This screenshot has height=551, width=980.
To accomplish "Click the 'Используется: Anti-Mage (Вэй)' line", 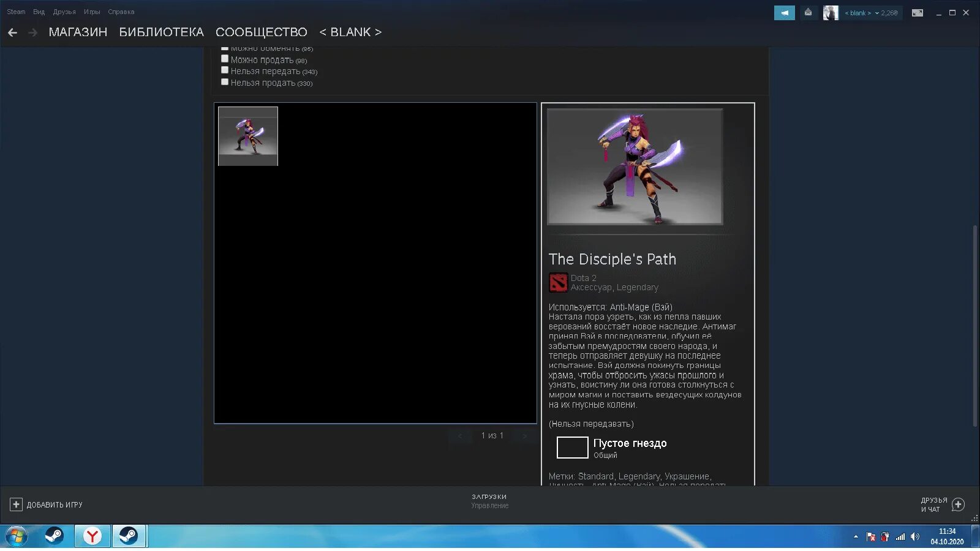I will tap(611, 307).
